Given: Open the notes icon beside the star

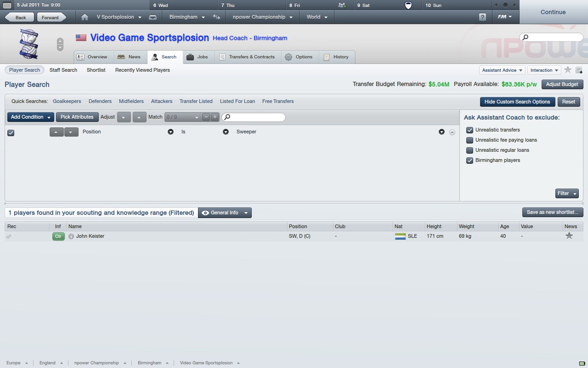Looking at the screenshot, I should (579, 70).
